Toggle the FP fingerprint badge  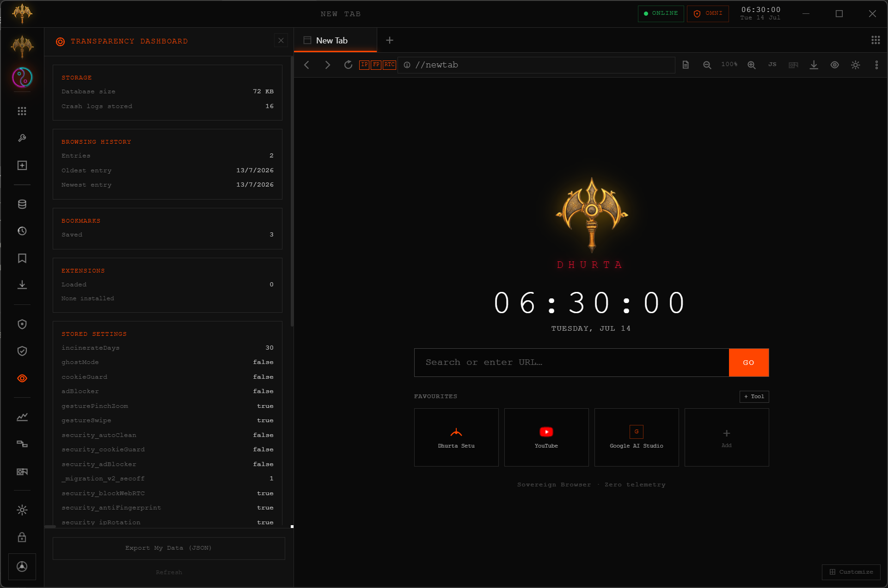tap(376, 65)
